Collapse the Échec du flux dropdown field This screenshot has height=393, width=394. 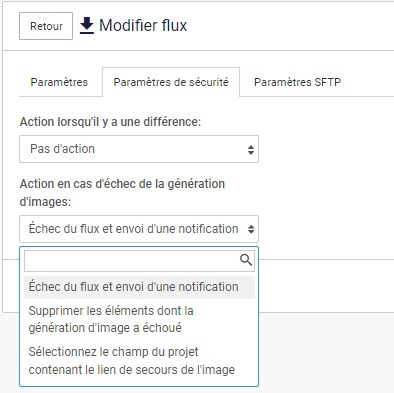pyautogui.click(x=139, y=229)
